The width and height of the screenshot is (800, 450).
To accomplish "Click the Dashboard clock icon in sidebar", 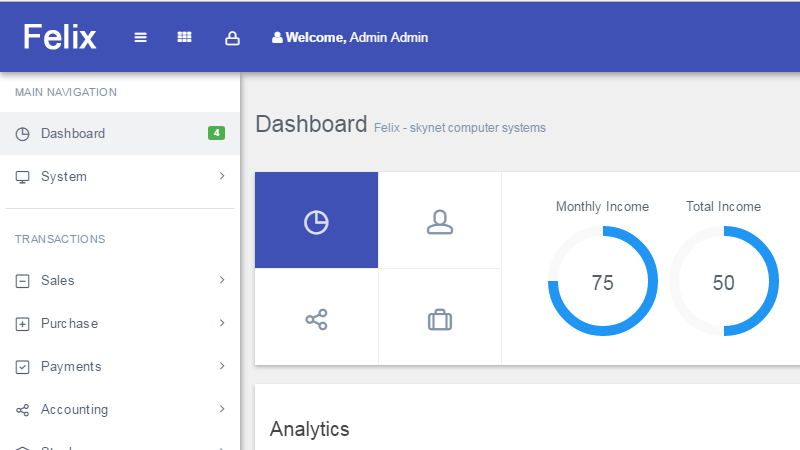I will (x=23, y=134).
